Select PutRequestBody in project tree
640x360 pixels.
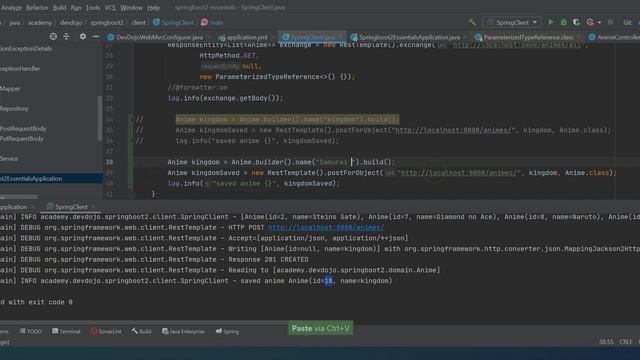pyautogui.click(x=22, y=139)
